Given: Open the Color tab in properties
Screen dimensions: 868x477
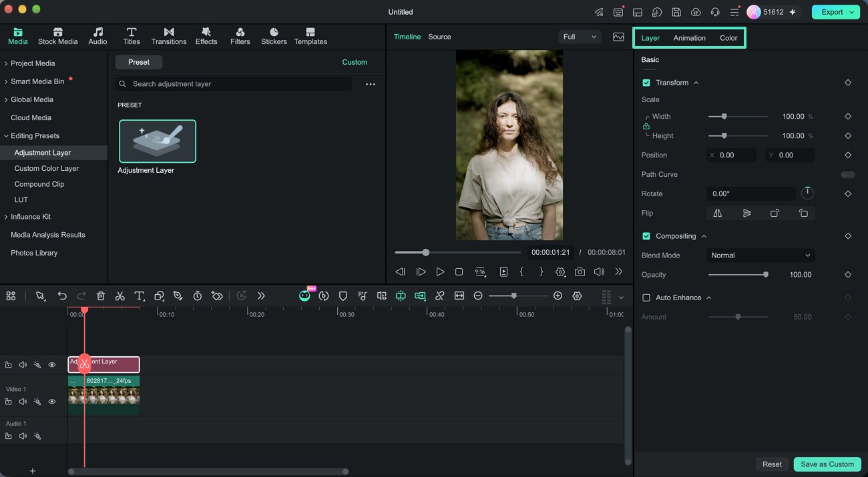Looking at the screenshot, I should pyautogui.click(x=728, y=38).
